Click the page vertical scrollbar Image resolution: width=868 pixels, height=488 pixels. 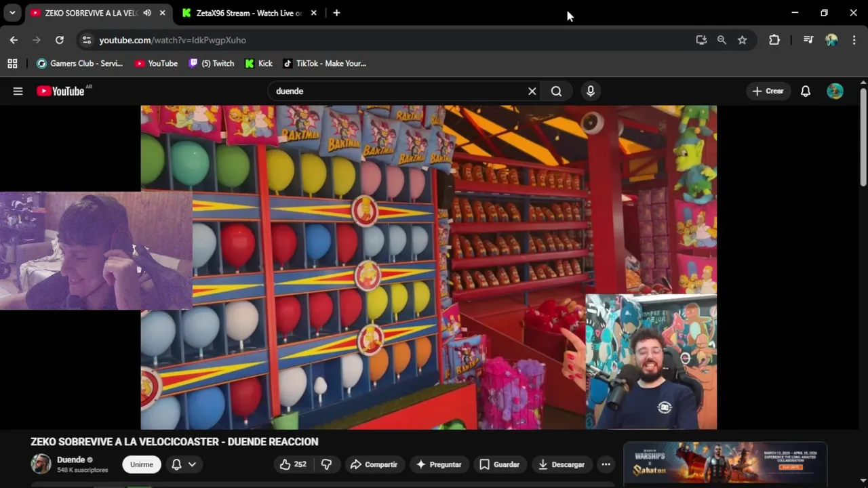(x=863, y=136)
